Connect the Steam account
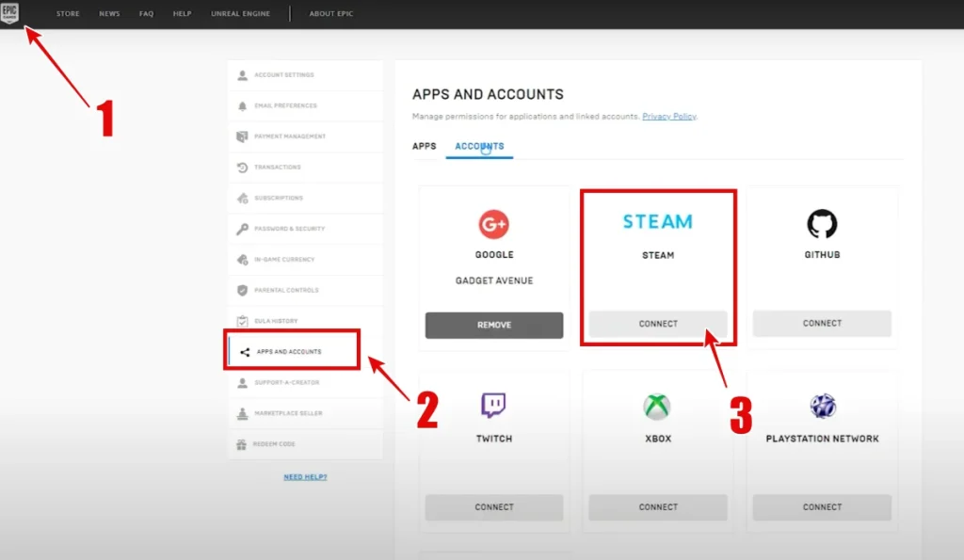 pos(658,324)
